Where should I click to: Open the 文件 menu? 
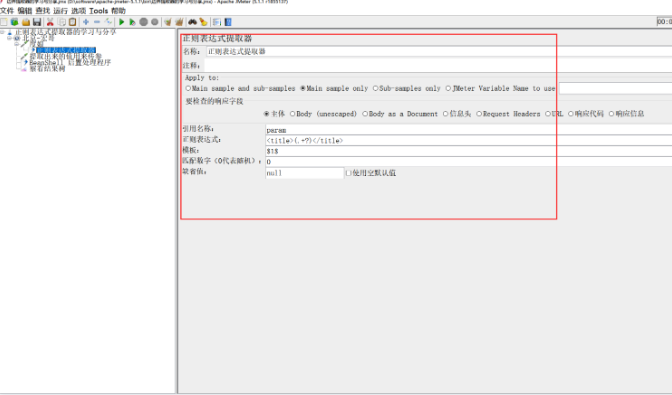point(7,11)
